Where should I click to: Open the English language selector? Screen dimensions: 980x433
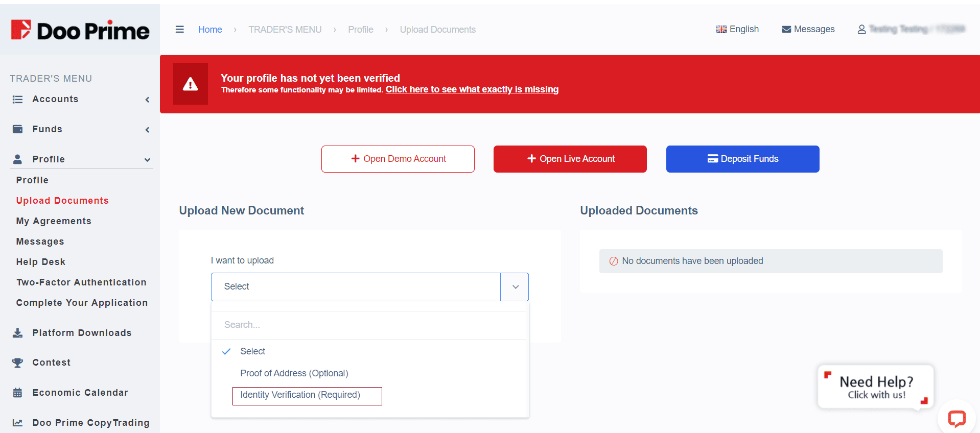737,30
